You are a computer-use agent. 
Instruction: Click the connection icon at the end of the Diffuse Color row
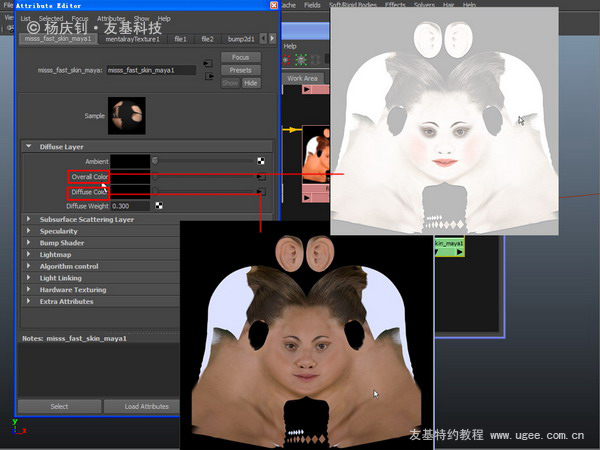pyautogui.click(x=261, y=192)
